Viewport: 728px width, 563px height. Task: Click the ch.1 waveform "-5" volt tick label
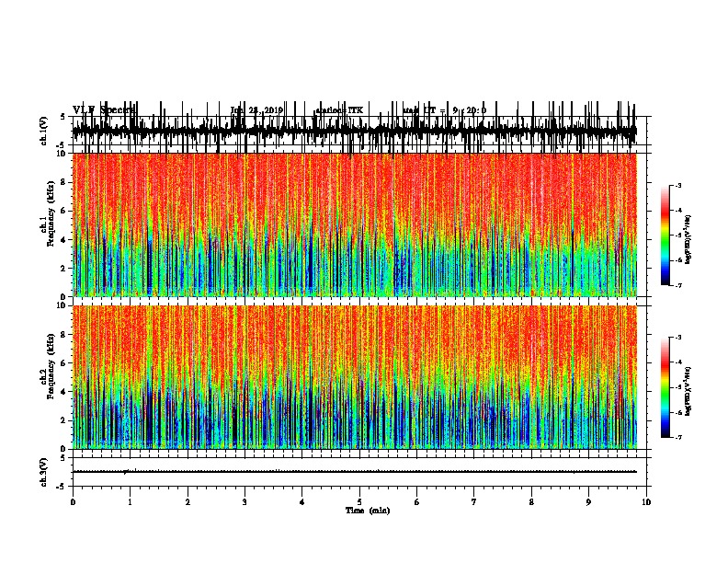pyautogui.click(x=63, y=145)
